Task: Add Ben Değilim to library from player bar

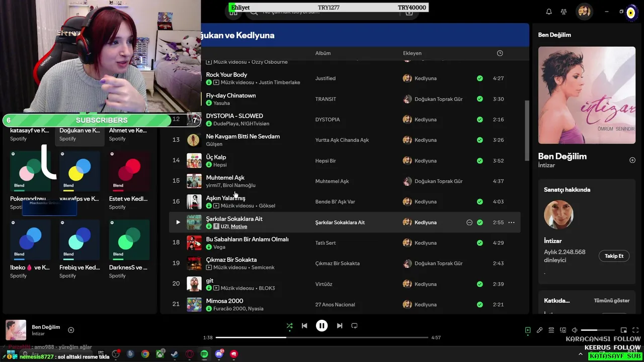Action: click(71, 330)
